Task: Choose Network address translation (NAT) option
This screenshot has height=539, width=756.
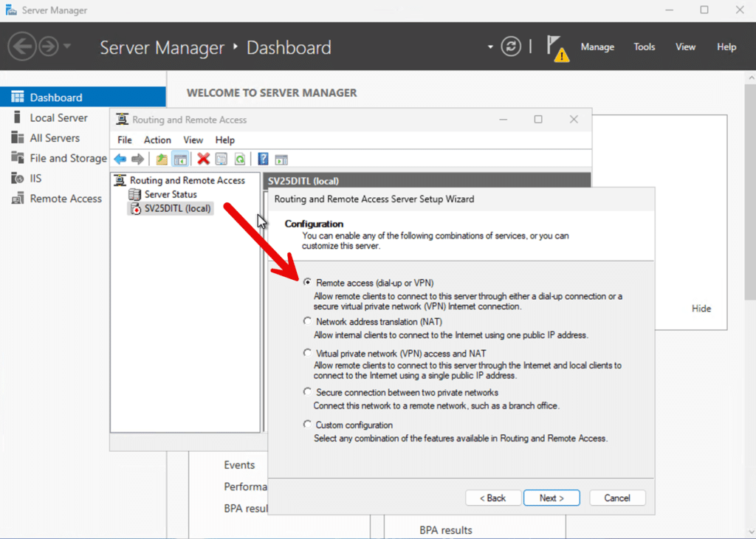Action: pos(307,320)
